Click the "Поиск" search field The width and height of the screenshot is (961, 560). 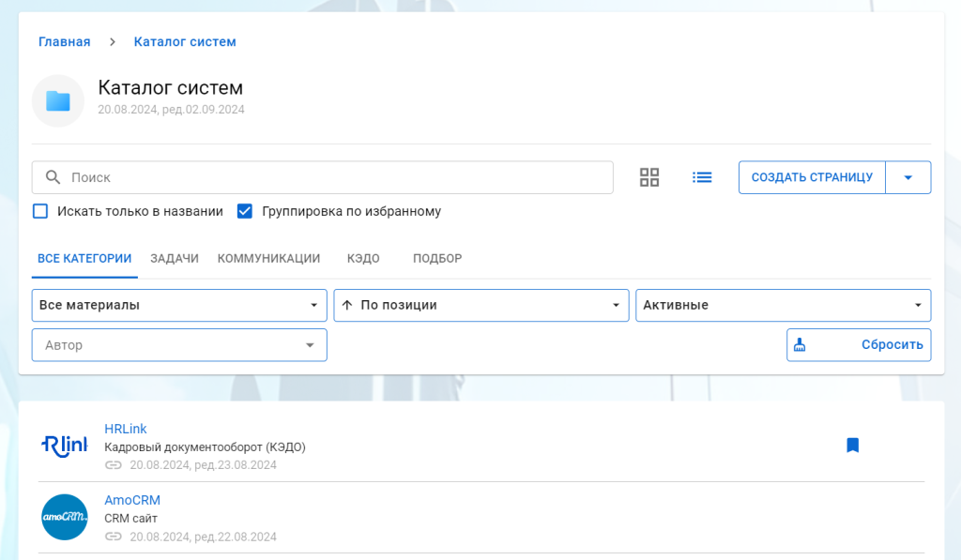322,177
